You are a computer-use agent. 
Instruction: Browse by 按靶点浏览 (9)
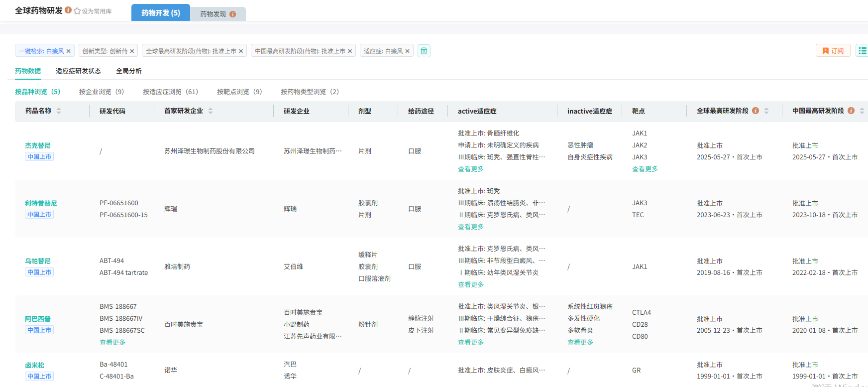[239, 92]
